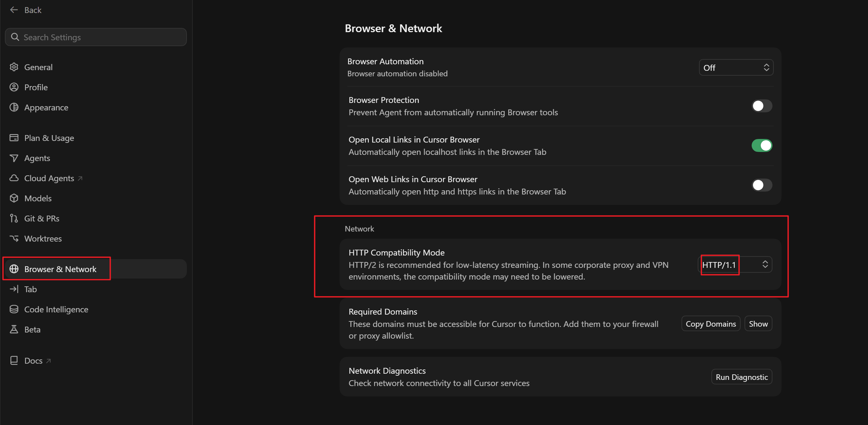Click the Worktrees icon

(14, 238)
